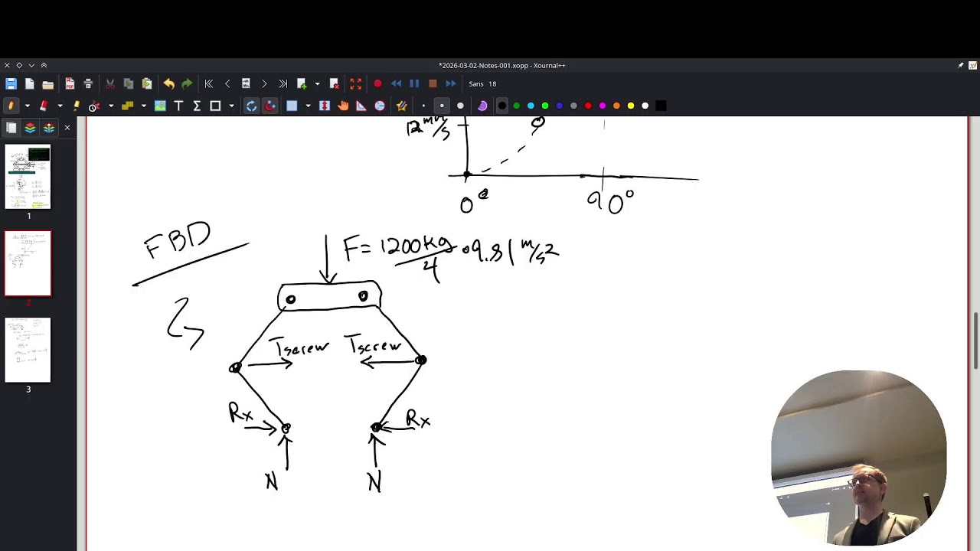
Task: Cut the selection with scissors icon
Action: tap(110, 83)
